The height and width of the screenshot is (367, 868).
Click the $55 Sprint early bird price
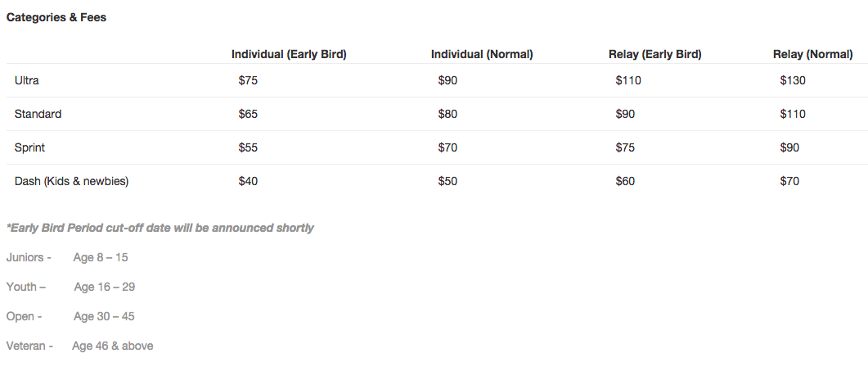248,147
